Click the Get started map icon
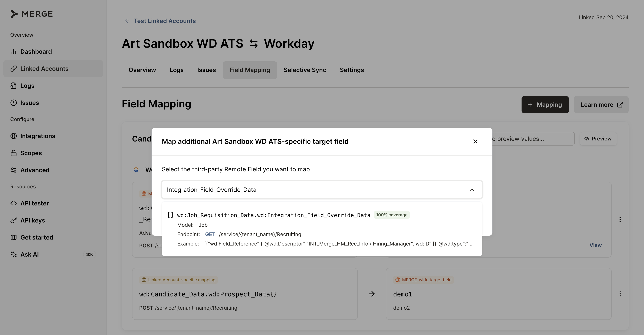 [13, 237]
